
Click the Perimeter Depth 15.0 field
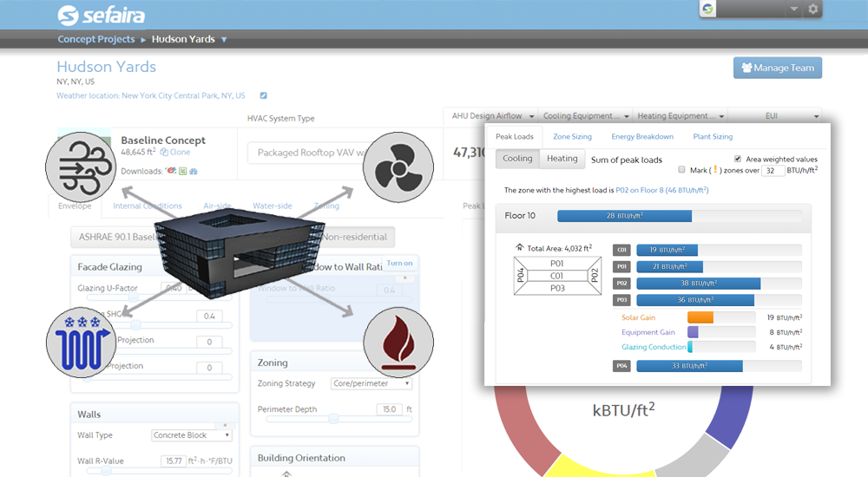(x=390, y=409)
